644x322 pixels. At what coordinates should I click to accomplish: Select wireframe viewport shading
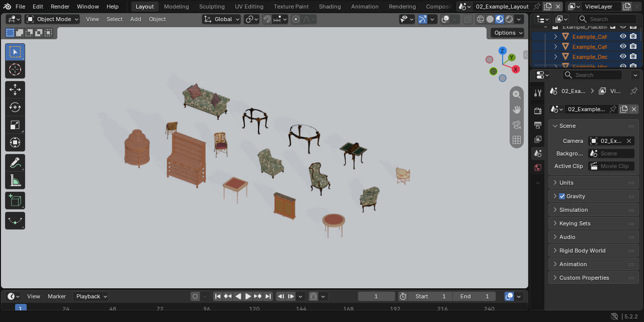click(480, 19)
